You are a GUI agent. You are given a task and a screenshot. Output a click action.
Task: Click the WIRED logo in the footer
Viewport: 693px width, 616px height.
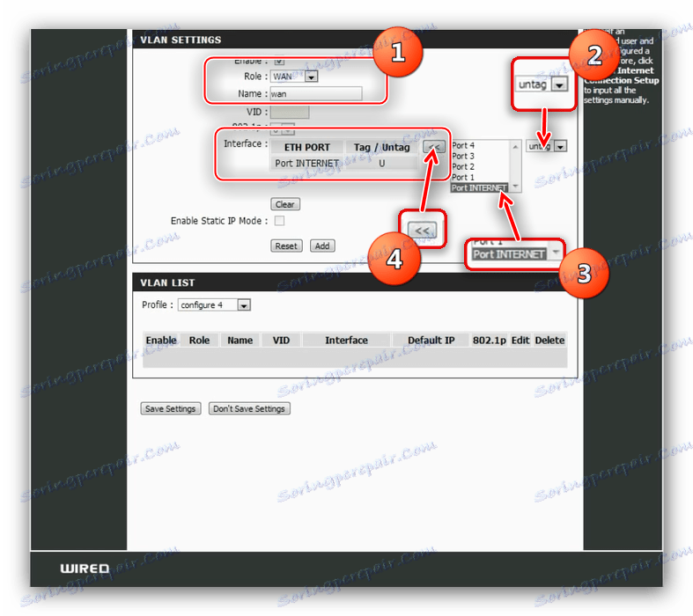pyautogui.click(x=85, y=568)
